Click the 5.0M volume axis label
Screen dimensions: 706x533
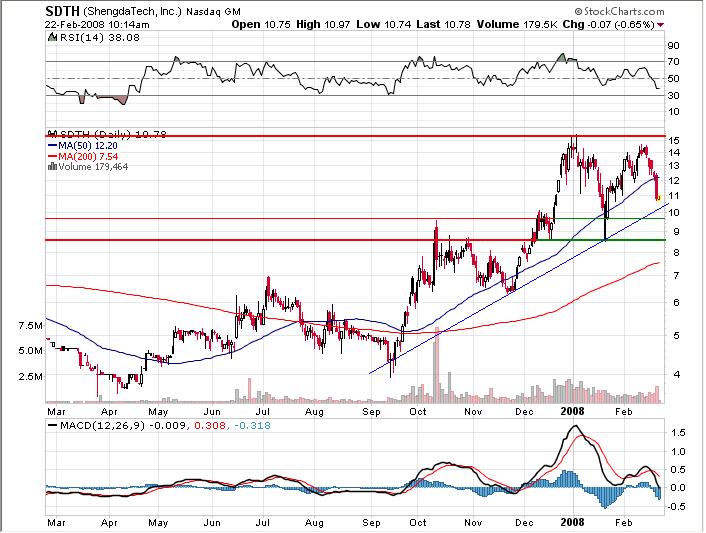click(x=31, y=350)
